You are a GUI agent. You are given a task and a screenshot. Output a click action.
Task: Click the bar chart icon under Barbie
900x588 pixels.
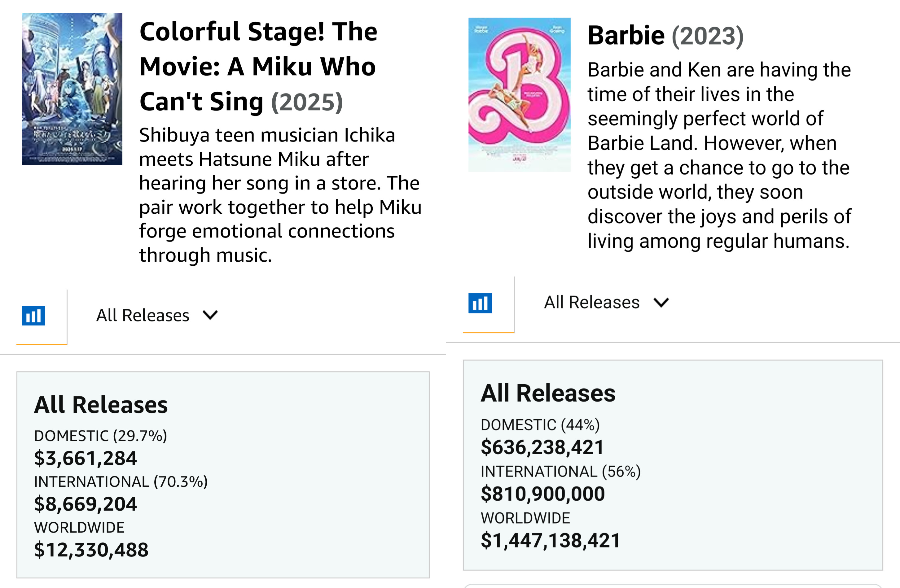click(480, 303)
